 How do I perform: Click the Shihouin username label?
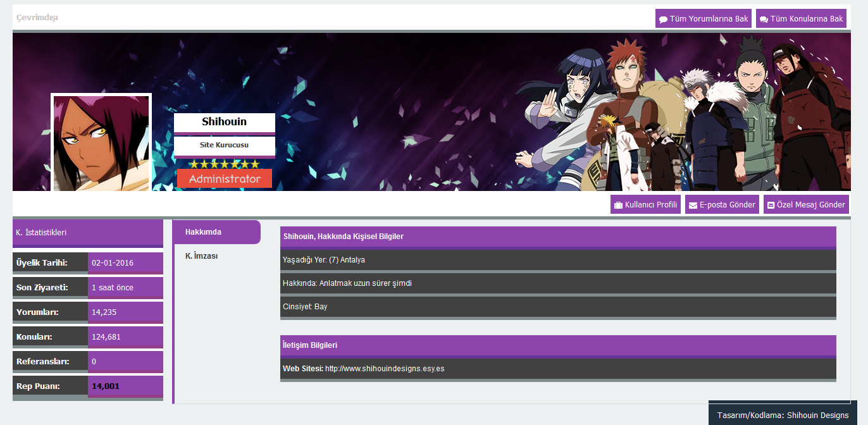pos(225,122)
